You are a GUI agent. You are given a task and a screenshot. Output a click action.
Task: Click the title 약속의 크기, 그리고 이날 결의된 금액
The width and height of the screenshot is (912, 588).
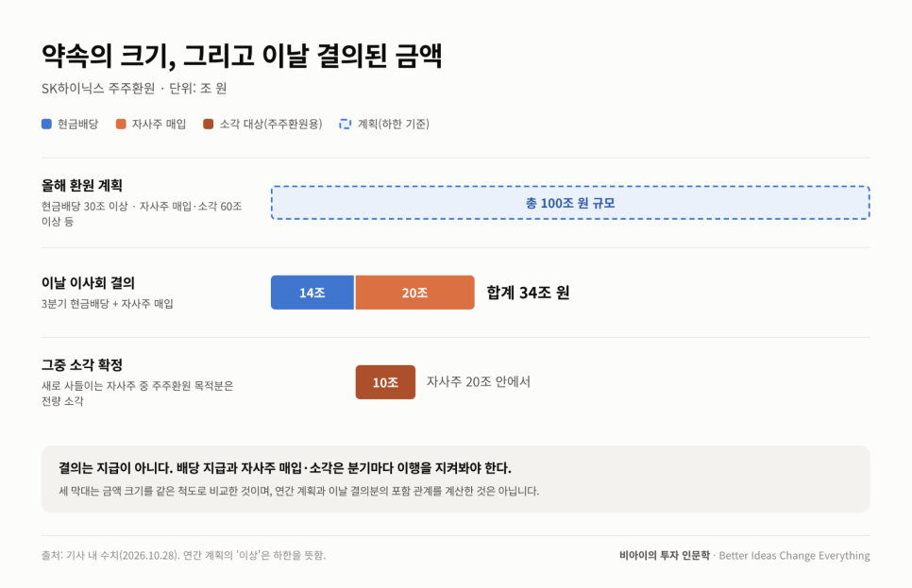[242, 56]
